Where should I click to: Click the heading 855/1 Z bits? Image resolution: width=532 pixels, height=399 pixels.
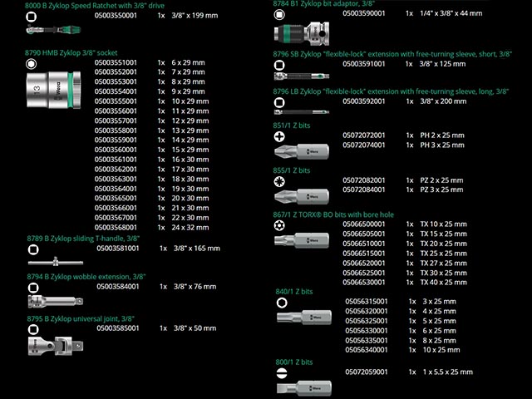click(292, 170)
